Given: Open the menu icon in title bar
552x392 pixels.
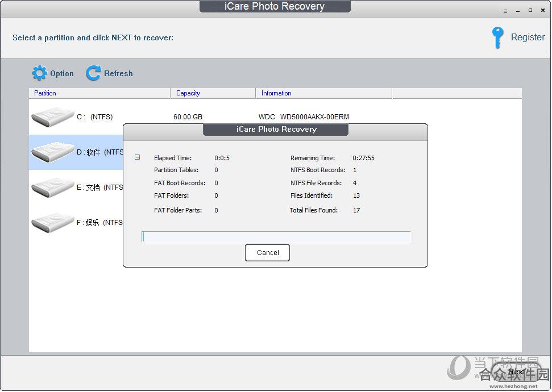Looking at the screenshot, I should (505, 11).
